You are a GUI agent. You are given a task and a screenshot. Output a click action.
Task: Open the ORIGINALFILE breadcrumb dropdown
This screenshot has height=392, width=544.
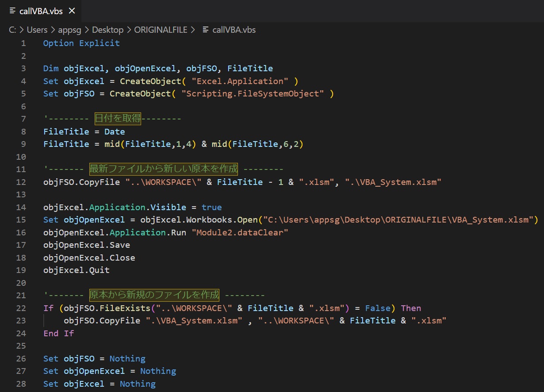tap(161, 30)
